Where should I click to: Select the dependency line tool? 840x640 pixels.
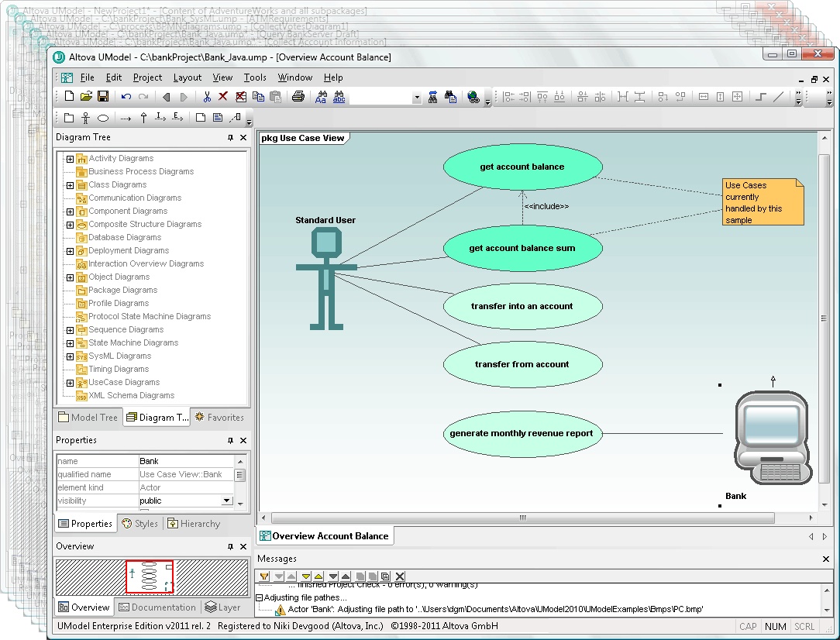pos(126,118)
